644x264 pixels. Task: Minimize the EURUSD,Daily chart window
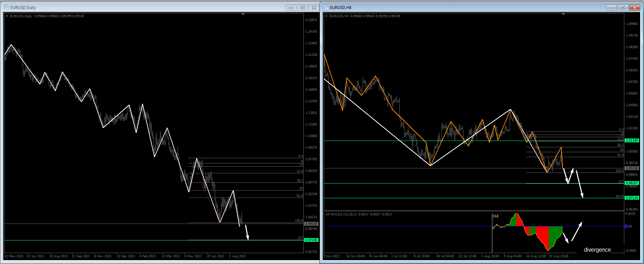(x=291, y=7)
